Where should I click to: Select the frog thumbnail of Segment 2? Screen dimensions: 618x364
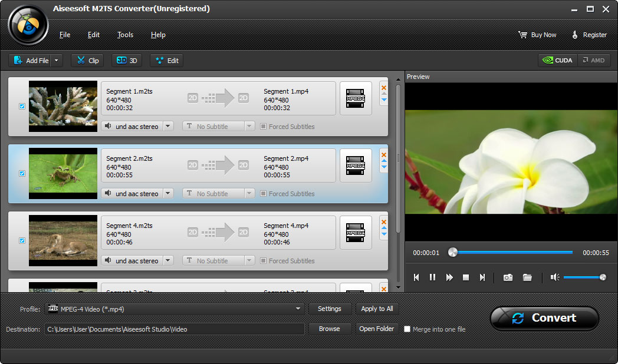[63, 174]
